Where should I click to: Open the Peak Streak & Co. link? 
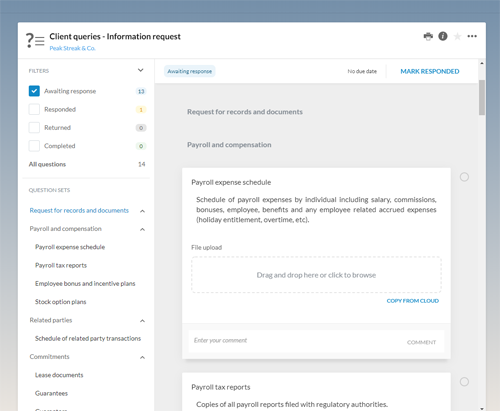pos(72,48)
